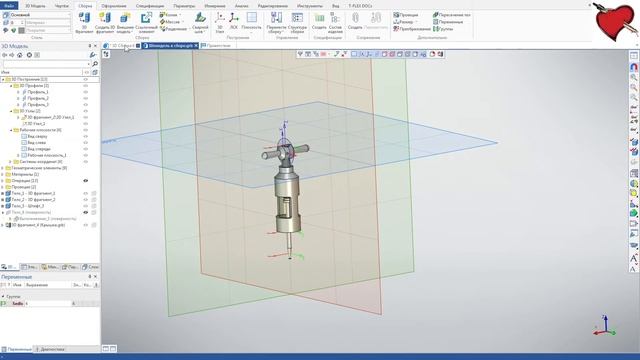Click the model tree settings wrench icon
Image resolution: width=640 pixels, height=360 pixels.
pos(93,55)
